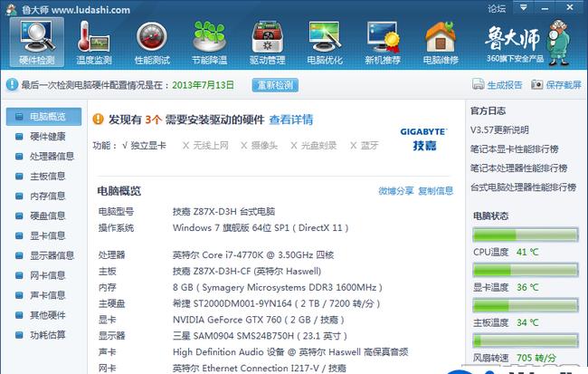Open the title bar dropdown menu arrow
The image size is (588, 374).
tap(524, 7)
